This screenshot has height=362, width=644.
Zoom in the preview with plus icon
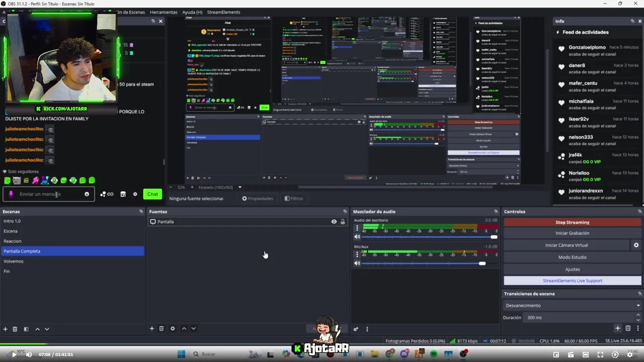coord(191,187)
